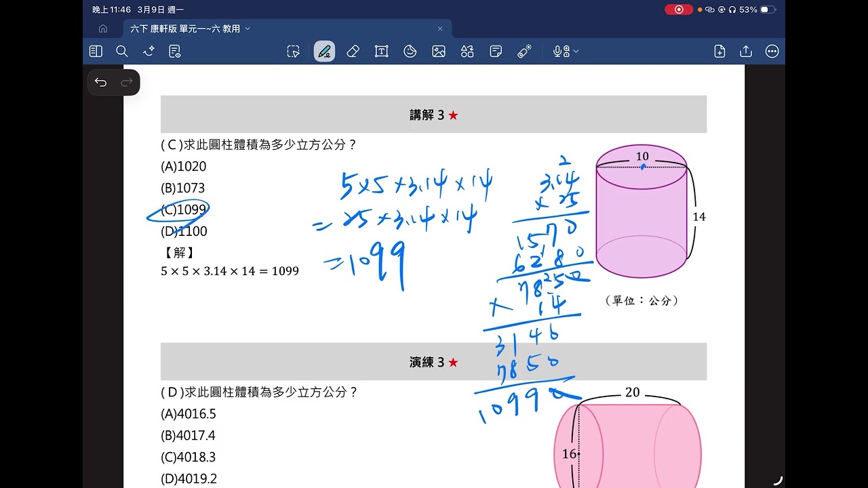Tap the diameter label 16 on the pink cylinder
The image size is (868, 488).
[x=569, y=454]
